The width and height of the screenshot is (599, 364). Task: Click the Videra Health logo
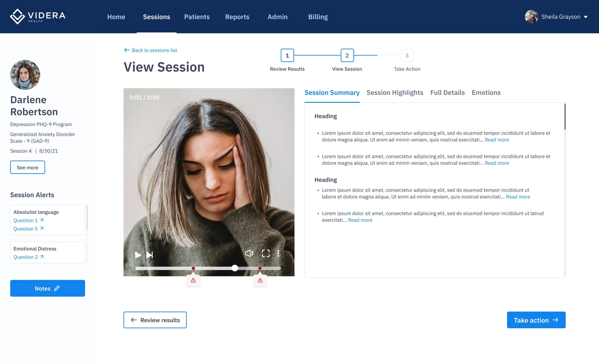(x=37, y=17)
